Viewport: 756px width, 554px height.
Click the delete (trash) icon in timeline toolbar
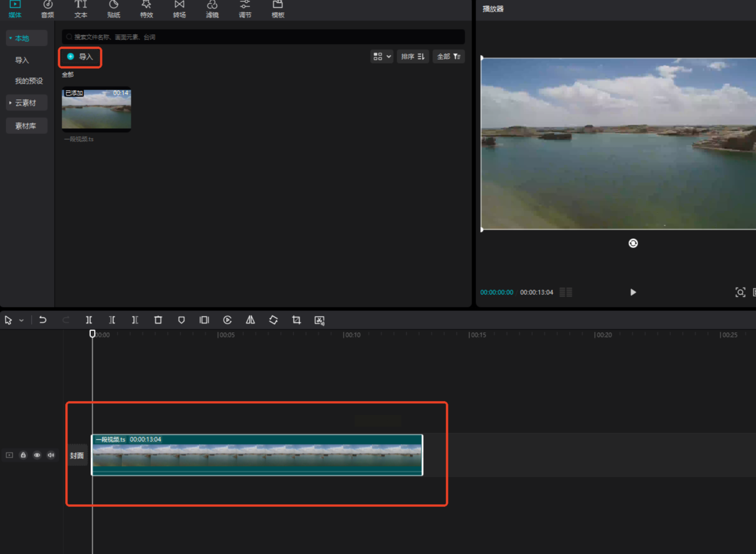coord(158,320)
